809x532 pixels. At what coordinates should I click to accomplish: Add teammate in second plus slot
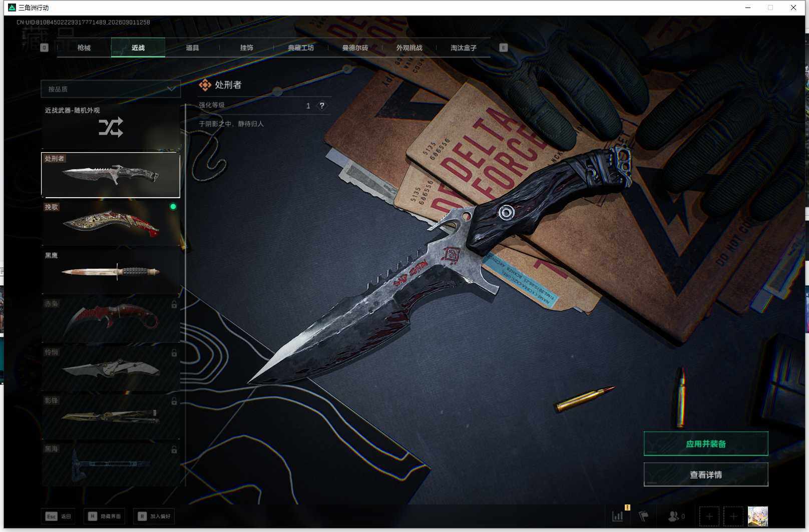pyautogui.click(x=733, y=516)
